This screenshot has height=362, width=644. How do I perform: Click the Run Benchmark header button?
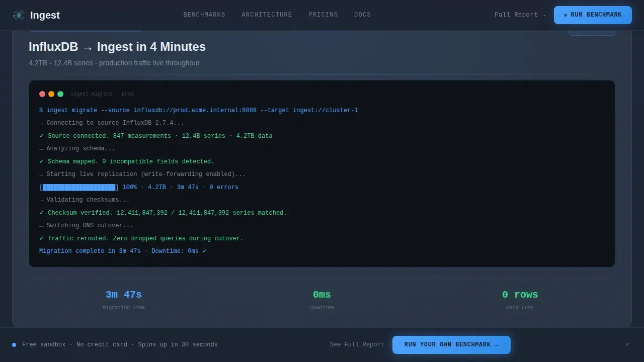(593, 15)
